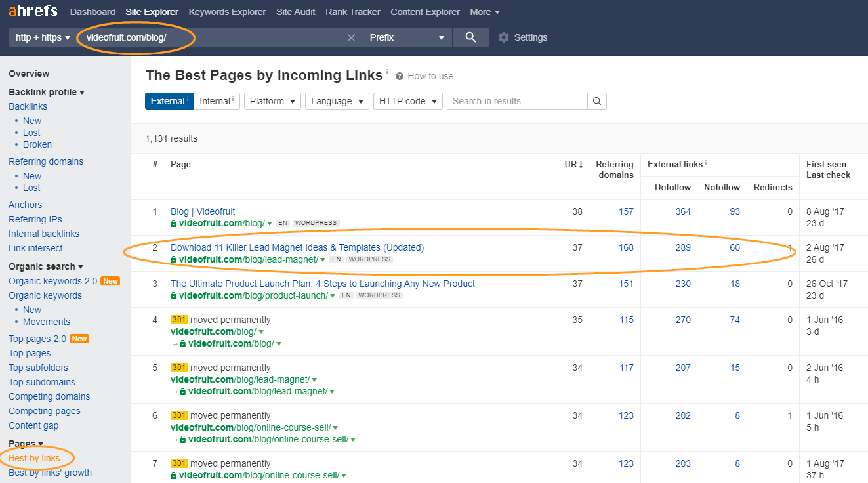Open Competing domains in the sidebar
Image resolution: width=868 pixels, height=483 pixels.
[49, 396]
